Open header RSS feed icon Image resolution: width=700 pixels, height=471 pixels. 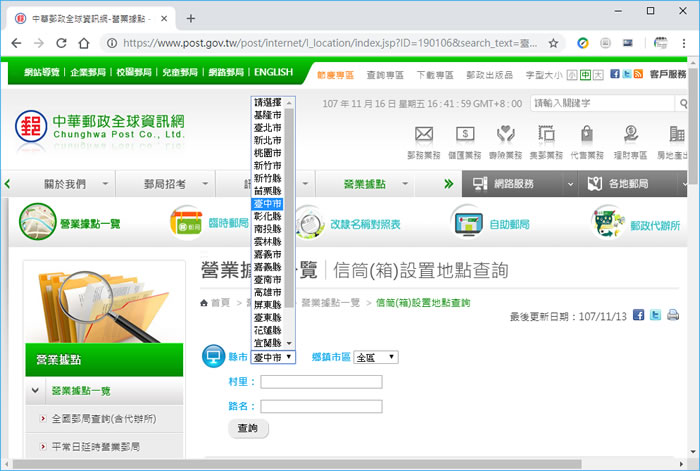[638, 74]
